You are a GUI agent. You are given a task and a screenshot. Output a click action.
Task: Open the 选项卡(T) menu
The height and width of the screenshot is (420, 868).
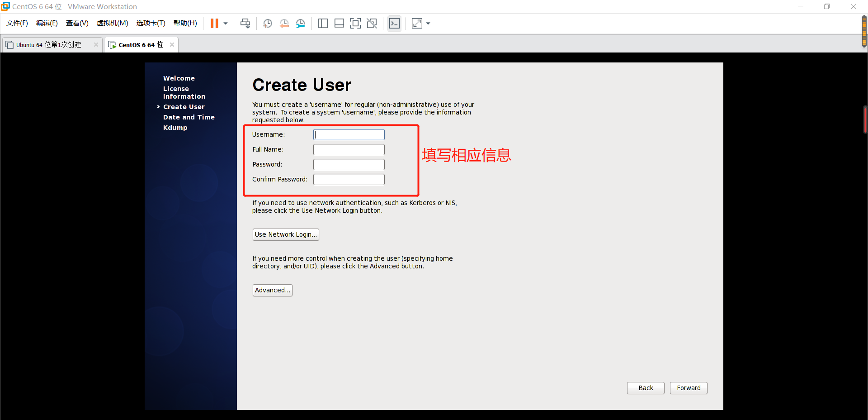pyautogui.click(x=151, y=23)
